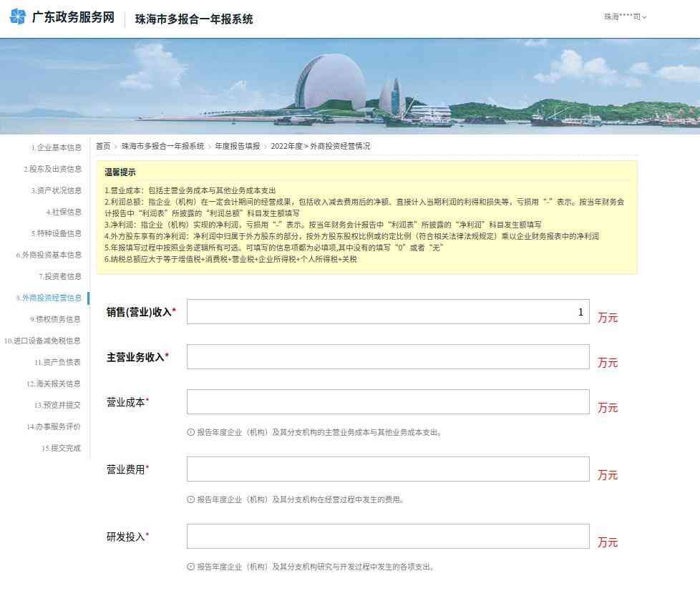Screen dimensions: 700x591
Task: Click the info icon under 营业费用 field
Action: click(190, 499)
